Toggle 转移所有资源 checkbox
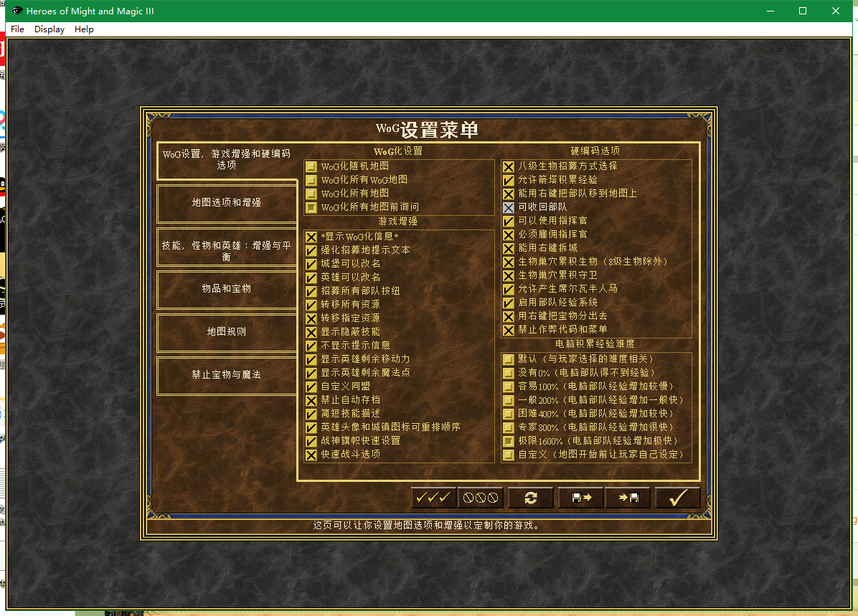Viewport: 858px width, 616px height. tap(311, 305)
